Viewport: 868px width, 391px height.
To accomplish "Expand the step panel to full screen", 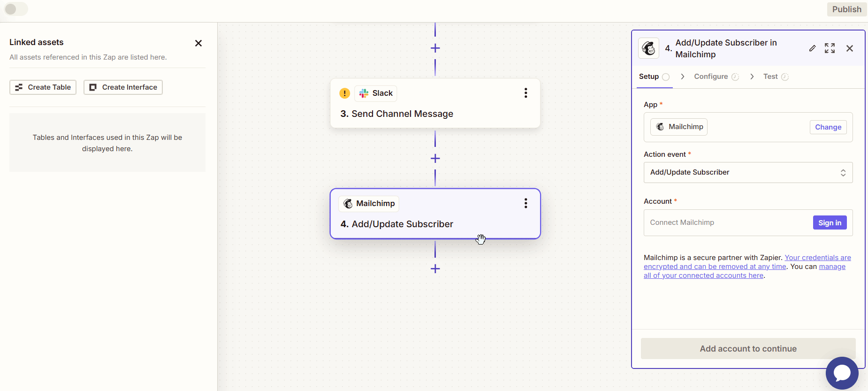I will [830, 48].
